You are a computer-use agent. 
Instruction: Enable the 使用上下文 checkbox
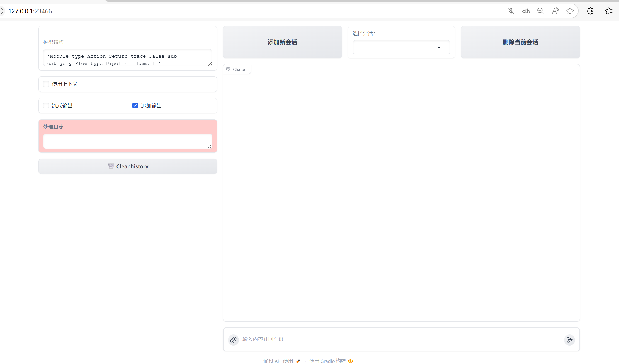coord(46,84)
